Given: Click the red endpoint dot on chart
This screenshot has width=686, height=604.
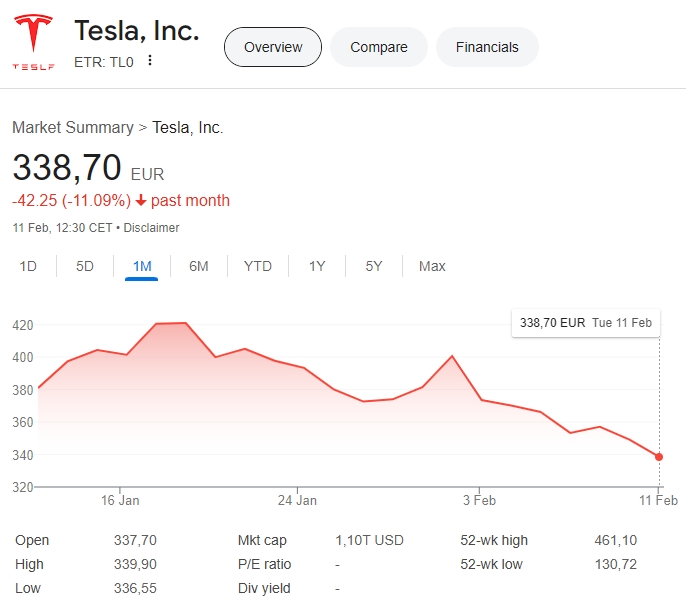Looking at the screenshot, I should pyautogui.click(x=659, y=457).
